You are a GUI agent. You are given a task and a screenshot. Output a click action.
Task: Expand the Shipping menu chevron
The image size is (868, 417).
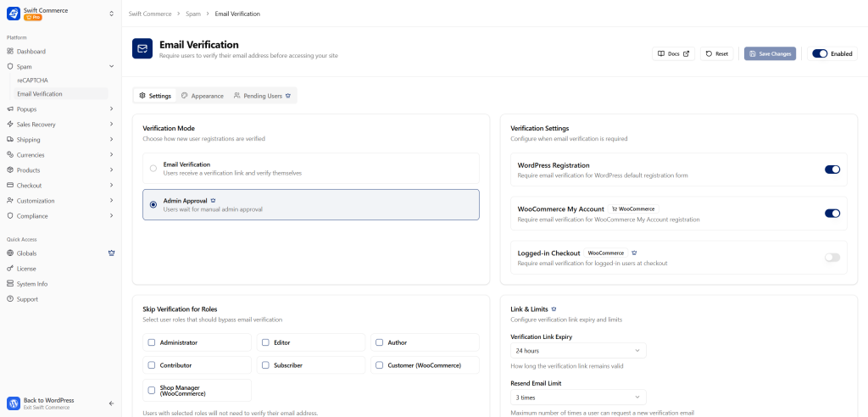(x=111, y=140)
